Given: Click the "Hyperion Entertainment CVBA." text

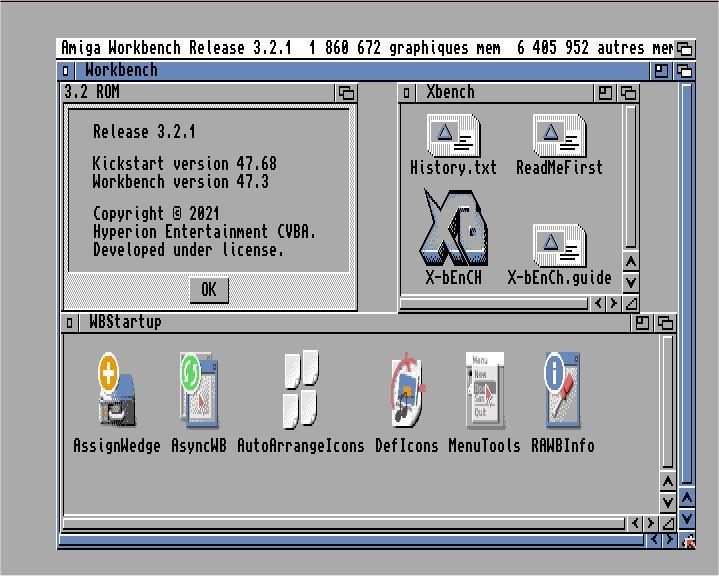Looking at the screenshot, I should 205,232.
